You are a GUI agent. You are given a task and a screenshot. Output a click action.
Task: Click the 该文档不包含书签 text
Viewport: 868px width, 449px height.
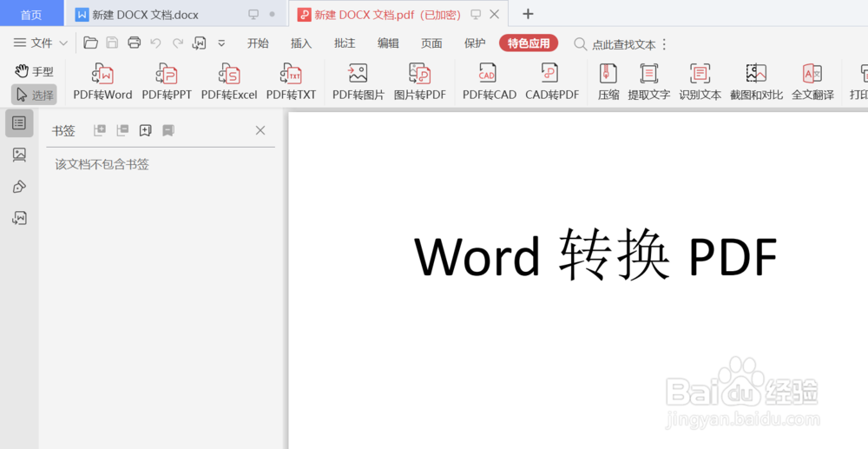pyautogui.click(x=102, y=164)
